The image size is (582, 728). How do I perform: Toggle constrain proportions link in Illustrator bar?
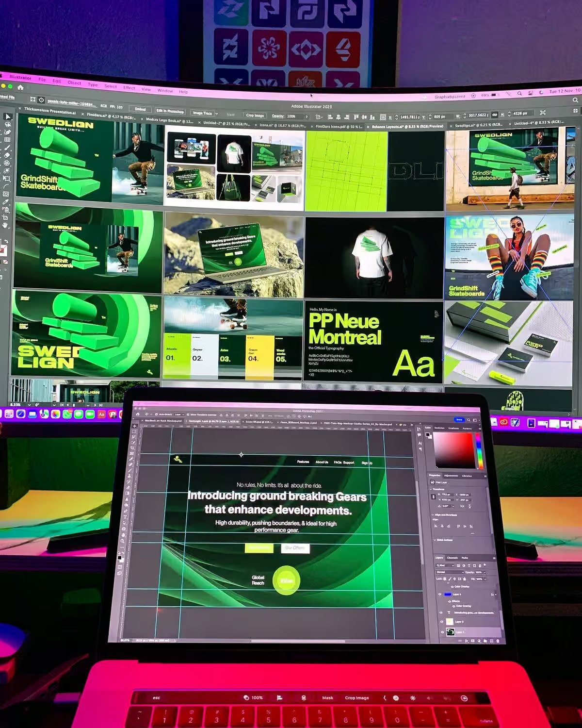click(x=494, y=115)
